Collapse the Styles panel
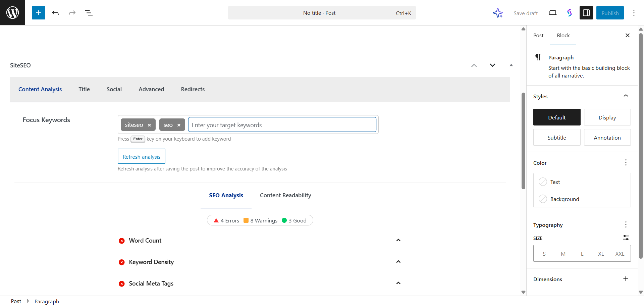This screenshot has height=306, width=644. coord(626,96)
